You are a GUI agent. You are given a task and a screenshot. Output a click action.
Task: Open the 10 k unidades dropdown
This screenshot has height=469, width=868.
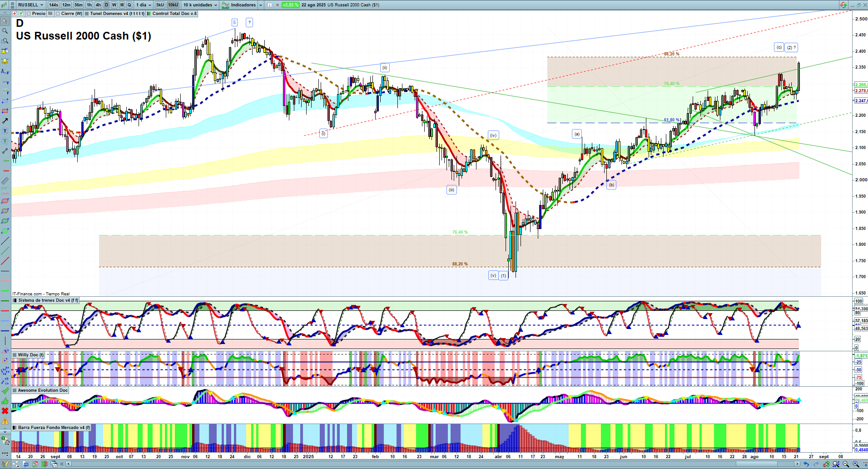pos(200,5)
